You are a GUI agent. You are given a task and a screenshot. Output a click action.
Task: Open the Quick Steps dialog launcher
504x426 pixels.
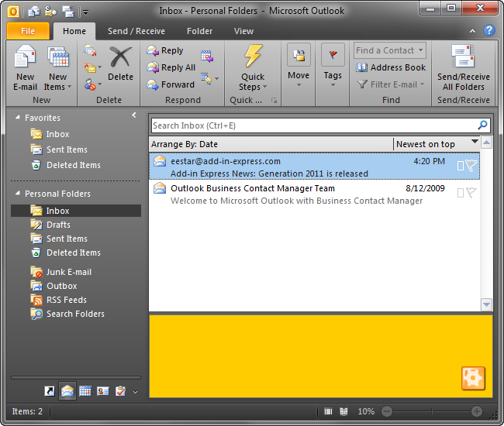point(274,101)
